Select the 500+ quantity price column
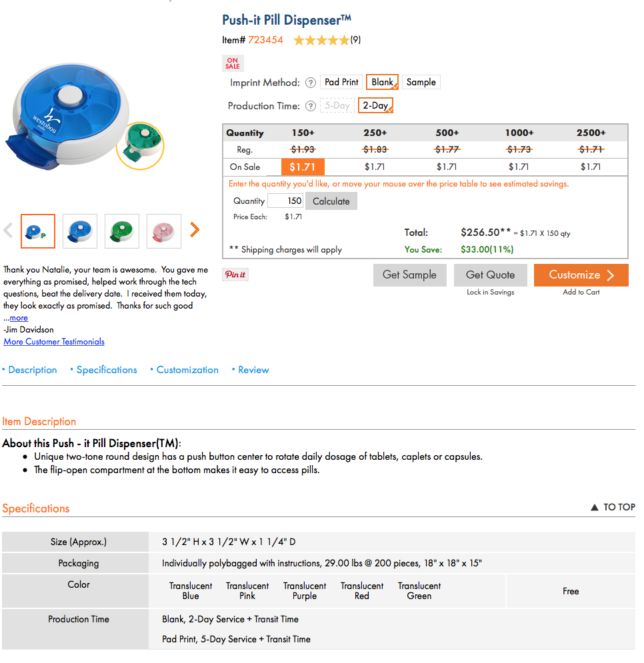Image resolution: width=644 pixels, height=663 pixels. (447, 133)
